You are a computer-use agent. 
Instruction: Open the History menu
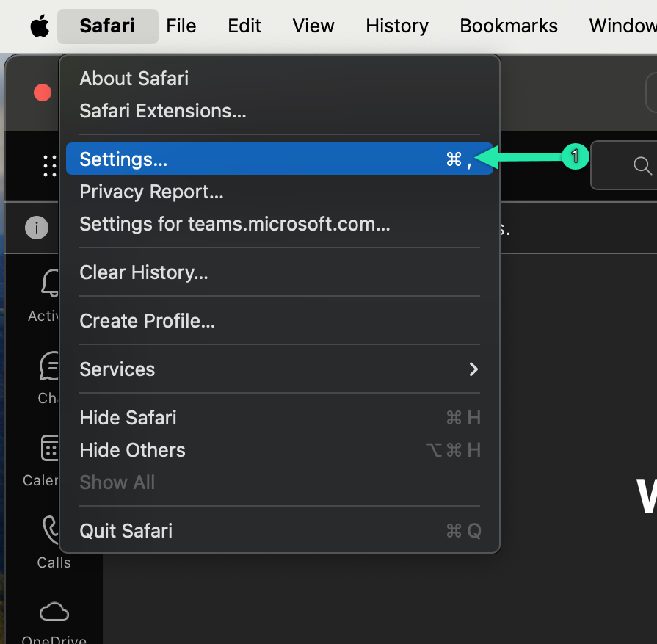(397, 26)
